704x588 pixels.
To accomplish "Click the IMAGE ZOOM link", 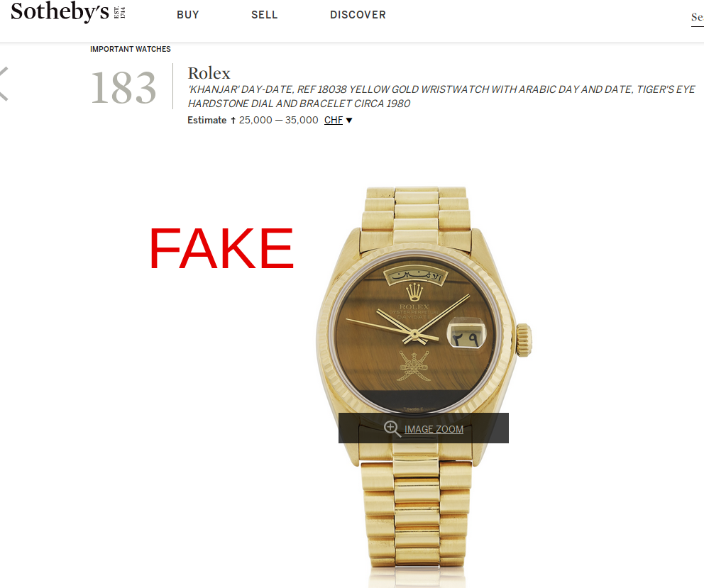I will point(434,429).
